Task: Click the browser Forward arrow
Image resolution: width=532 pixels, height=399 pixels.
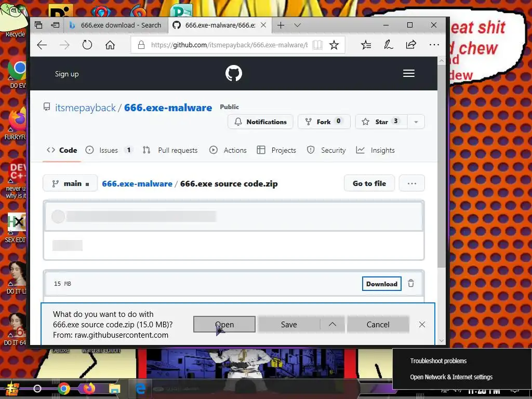Action: coord(64,45)
